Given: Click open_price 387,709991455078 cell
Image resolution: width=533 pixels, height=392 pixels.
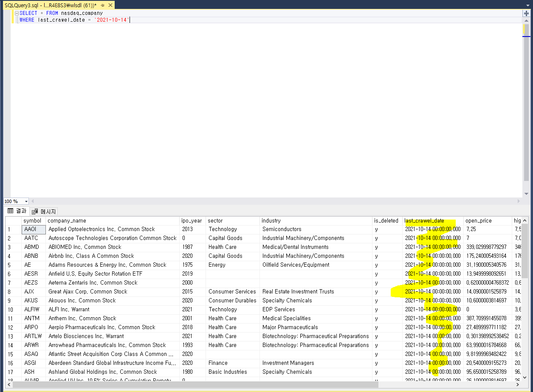Looking at the screenshot, I should 488,319.
